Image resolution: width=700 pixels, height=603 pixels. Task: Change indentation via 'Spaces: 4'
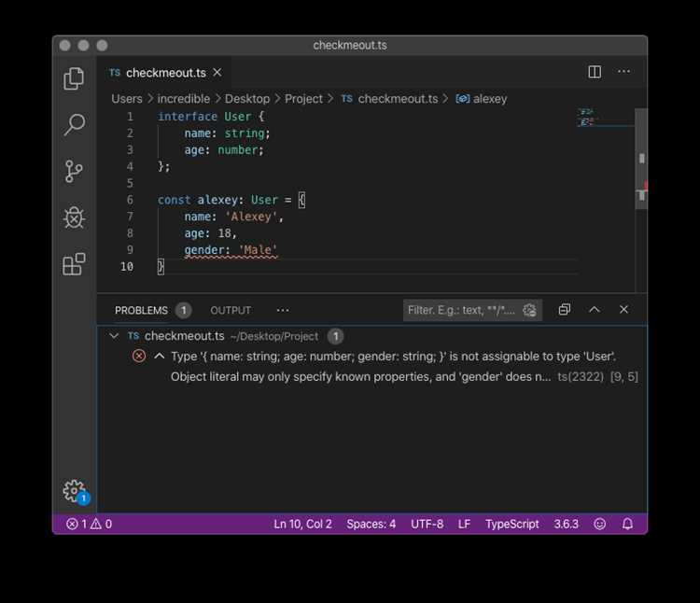coord(371,524)
